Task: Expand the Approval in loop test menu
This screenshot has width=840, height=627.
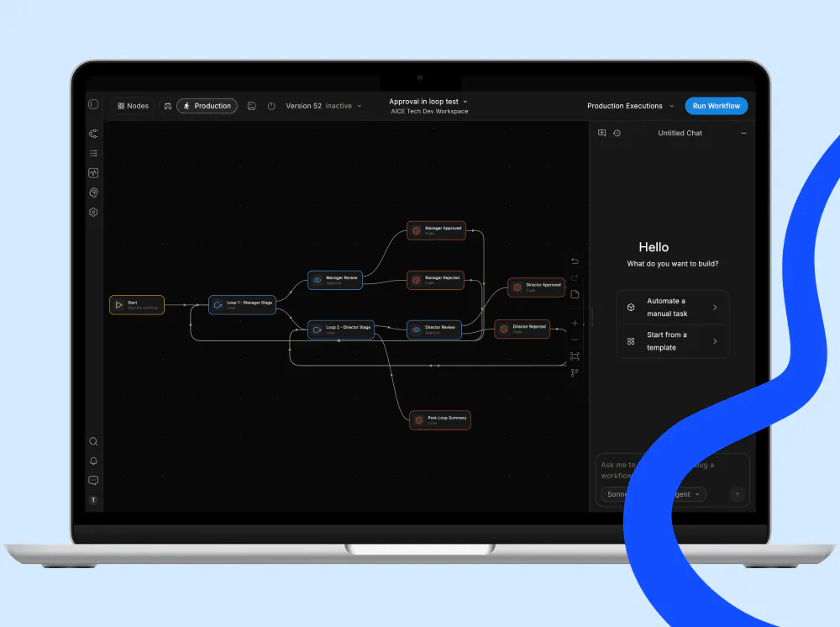Action: click(x=428, y=102)
